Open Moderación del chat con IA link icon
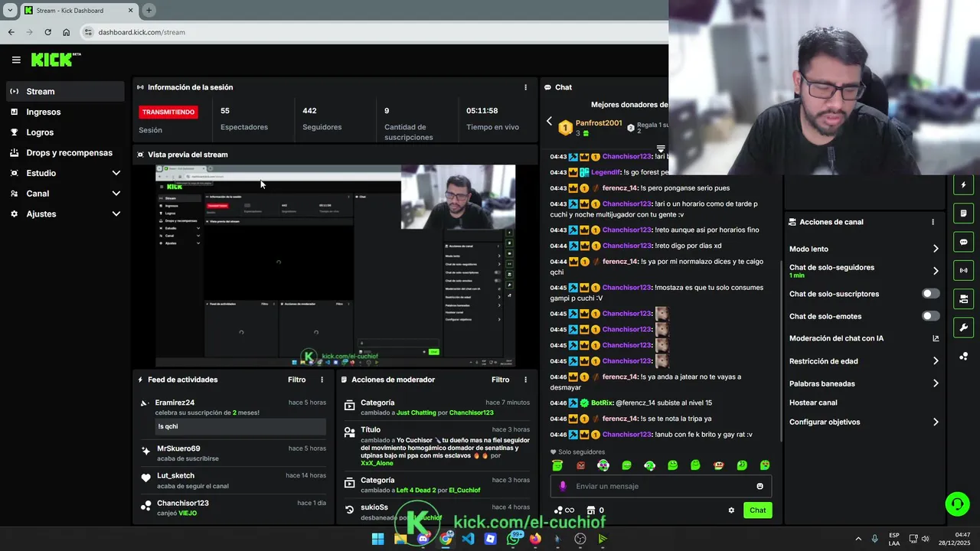This screenshot has width=980, height=551. tap(936, 338)
